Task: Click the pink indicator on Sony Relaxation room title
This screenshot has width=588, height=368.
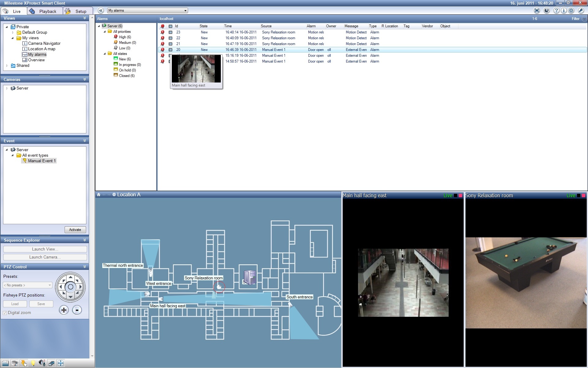Action: (583, 196)
